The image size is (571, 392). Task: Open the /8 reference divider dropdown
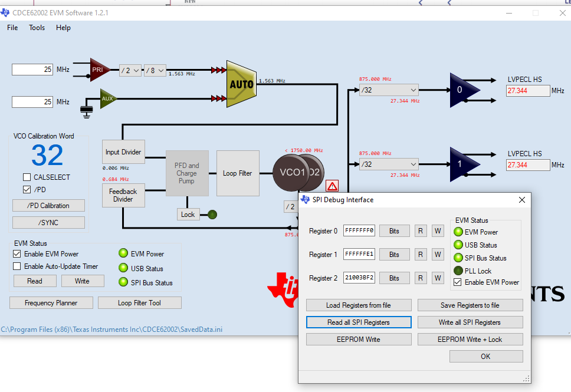tap(155, 71)
